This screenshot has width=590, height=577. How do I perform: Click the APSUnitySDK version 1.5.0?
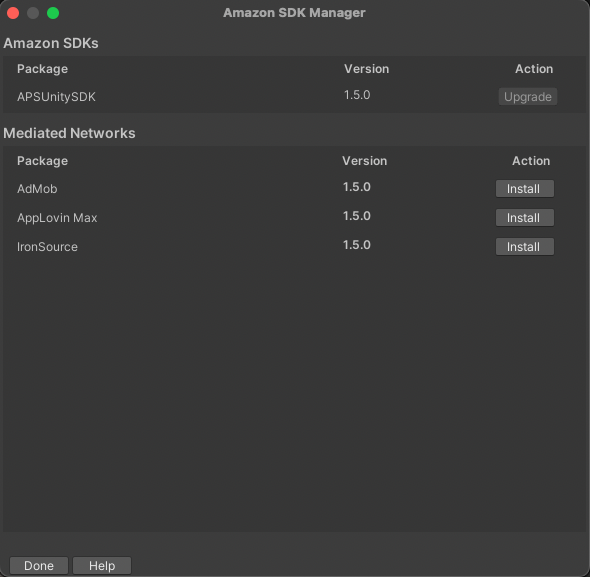click(x=357, y=95)
